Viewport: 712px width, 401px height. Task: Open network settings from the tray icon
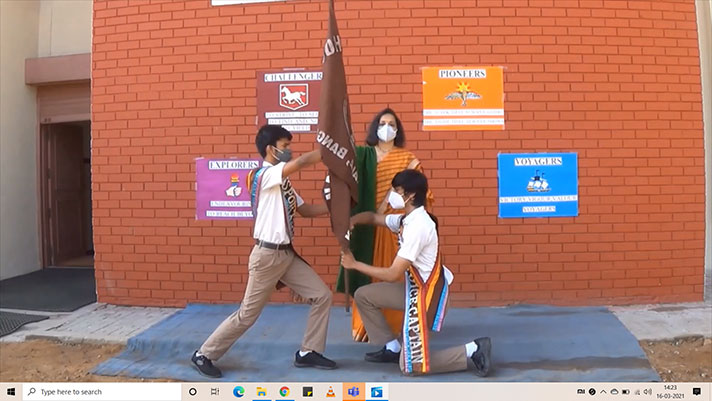636,392
